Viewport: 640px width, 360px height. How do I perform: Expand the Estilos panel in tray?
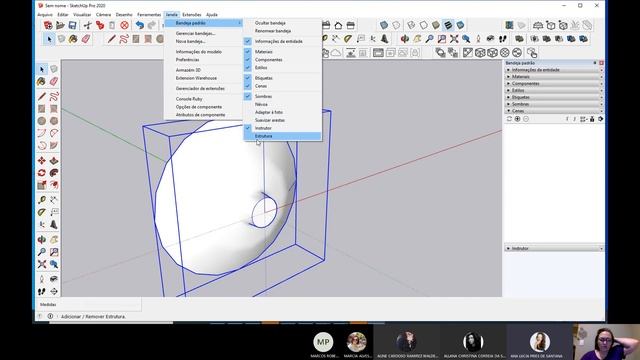[554, 90]
